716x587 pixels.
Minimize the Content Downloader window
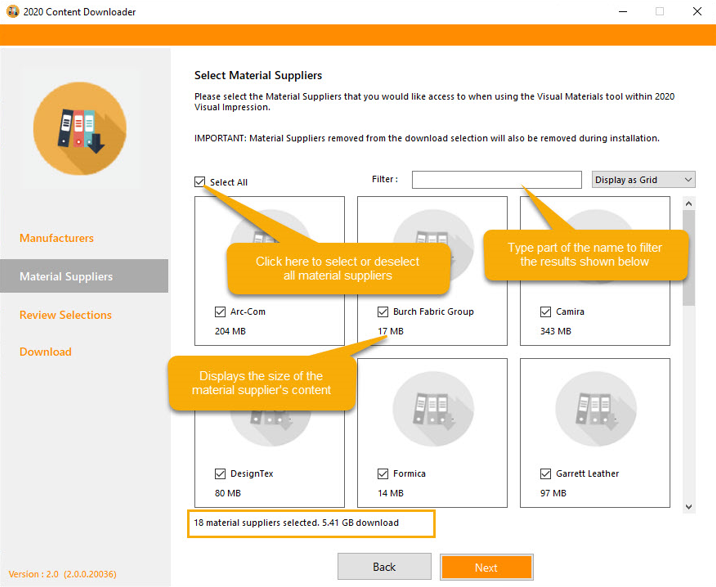(623, 11)
